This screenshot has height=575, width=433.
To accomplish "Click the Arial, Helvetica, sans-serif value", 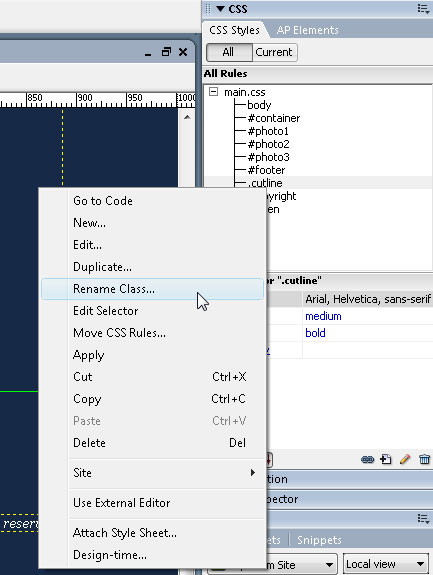I will [x=368, y=299].
